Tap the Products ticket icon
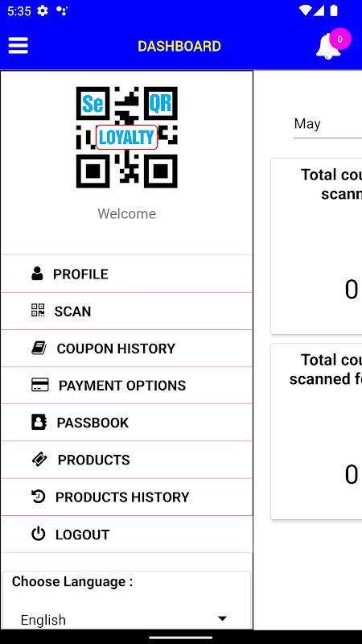 click(x=39, y=459)
